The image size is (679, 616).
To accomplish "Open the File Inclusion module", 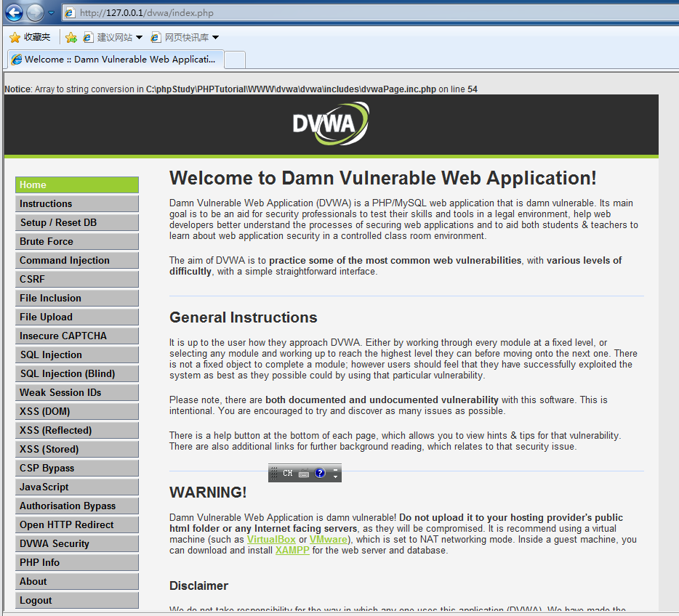I will (77, 298).
